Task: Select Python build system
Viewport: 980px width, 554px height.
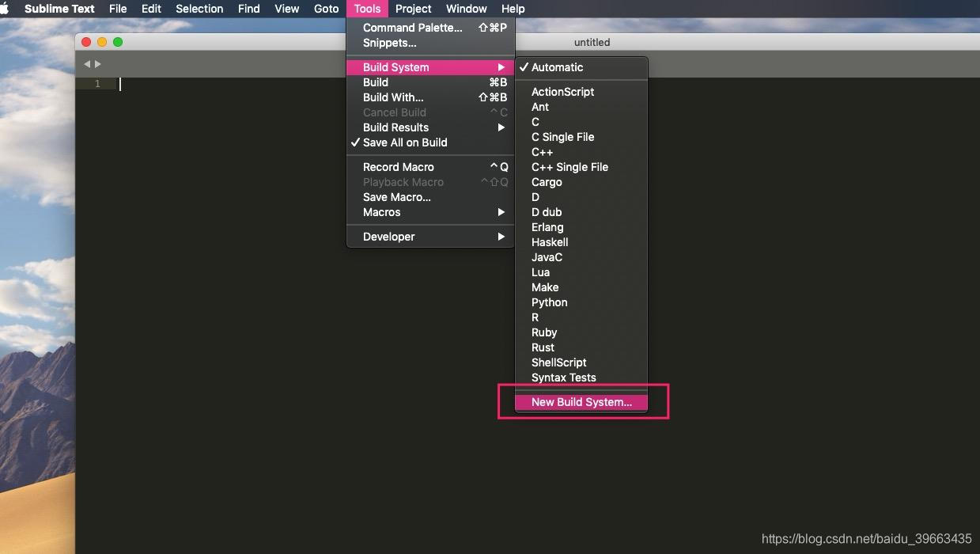Action: click(581, 302)
